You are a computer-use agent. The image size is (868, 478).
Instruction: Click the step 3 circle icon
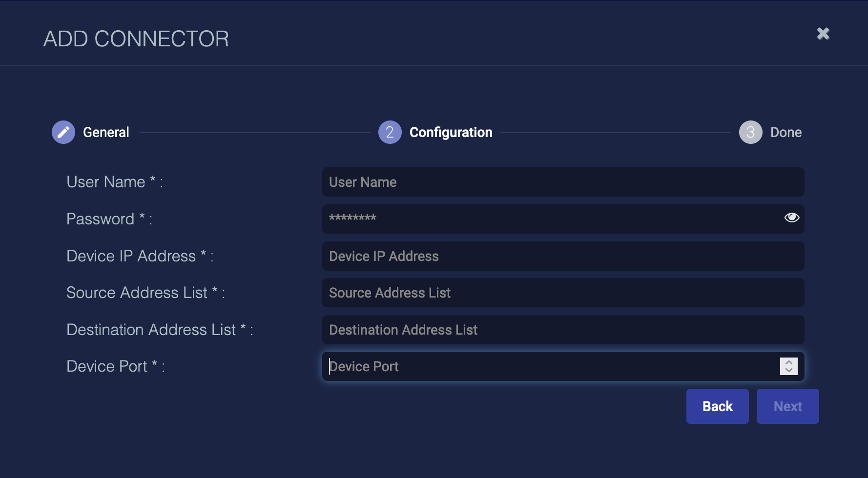coord(750,132)
